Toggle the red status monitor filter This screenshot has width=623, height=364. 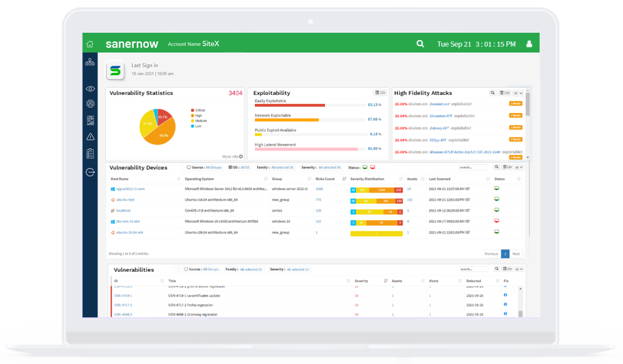373,167
